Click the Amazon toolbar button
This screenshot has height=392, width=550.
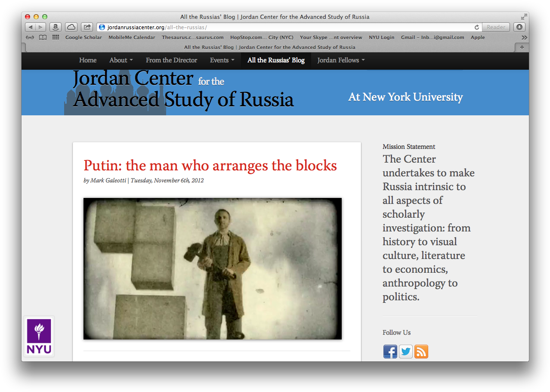tap(55, 27)
